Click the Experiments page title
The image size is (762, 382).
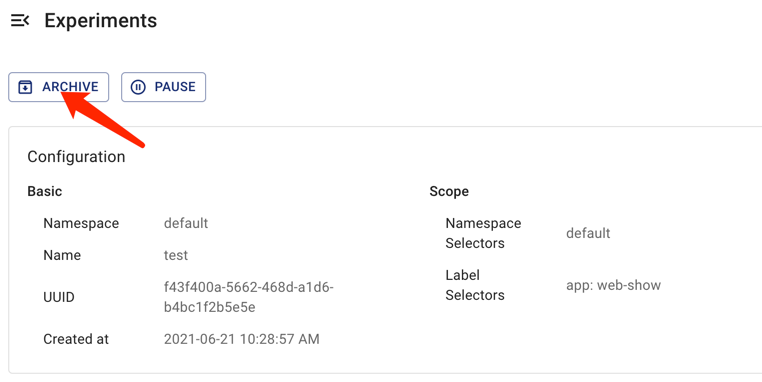coord(101,20)
